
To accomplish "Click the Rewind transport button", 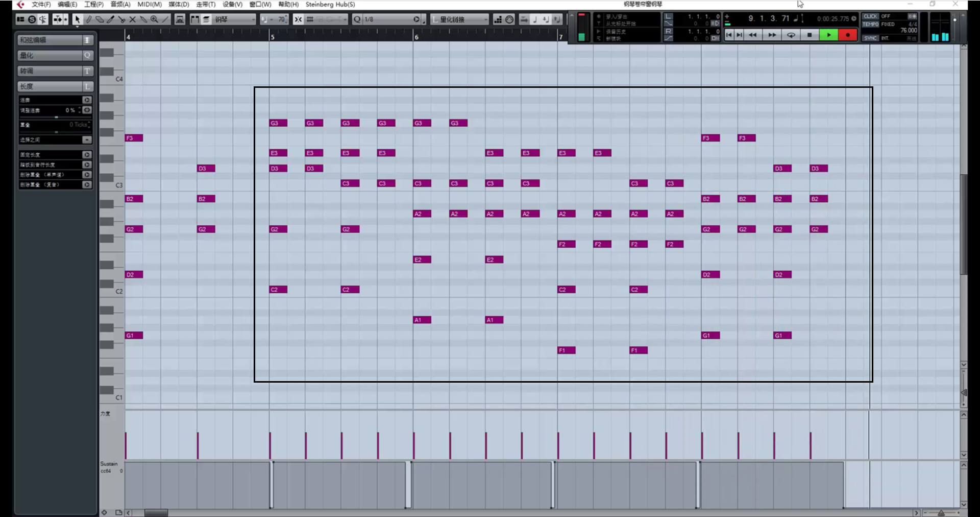I will click(x=753, y=35).
